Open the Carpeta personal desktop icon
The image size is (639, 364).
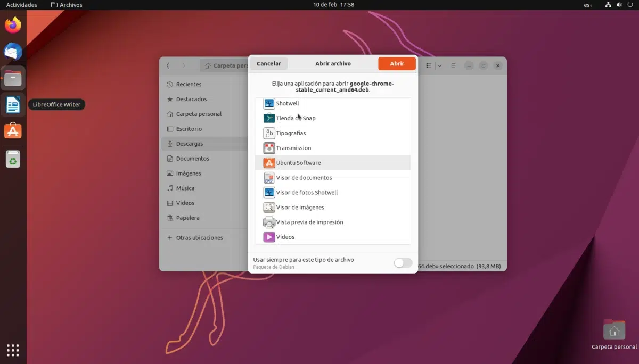614,335
